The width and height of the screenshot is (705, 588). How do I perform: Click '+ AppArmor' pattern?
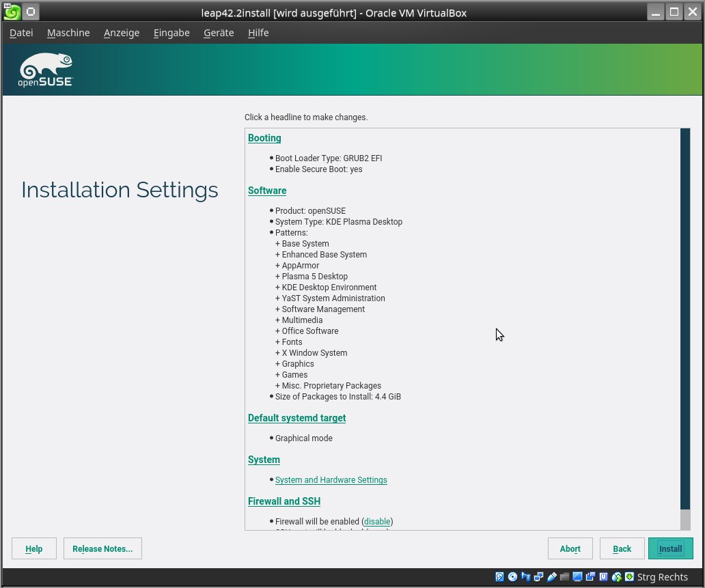(x=297, y=266)
